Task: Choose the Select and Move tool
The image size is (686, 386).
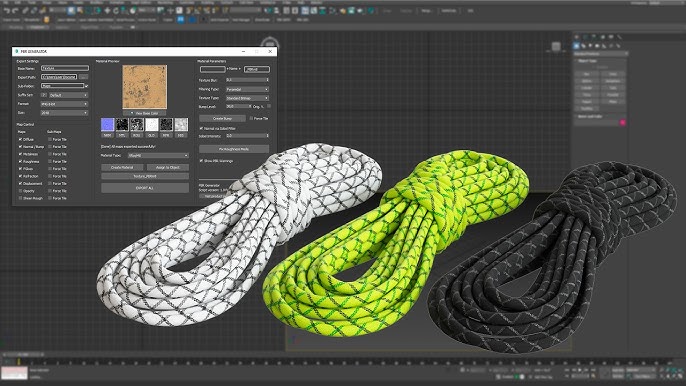Action: point(107,11)
